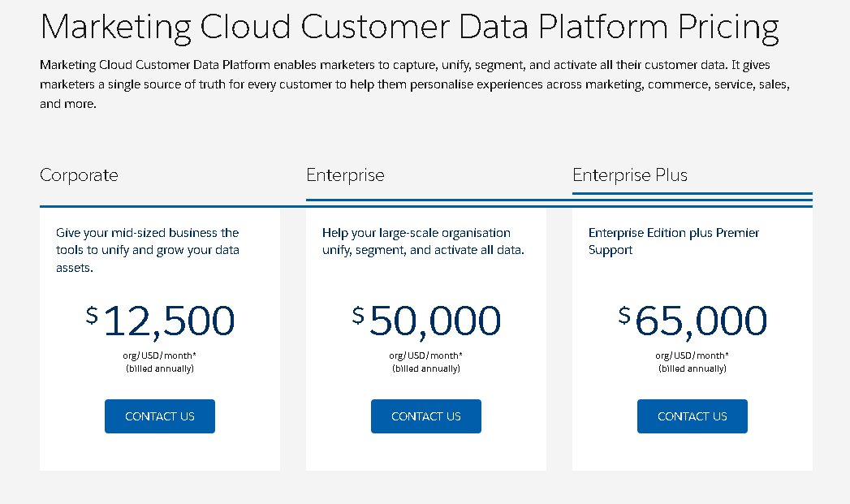Viewport: 850px width, 504px height.
Task: Click (billed annually) under the Corporate price
Action: click(x=160, y=368)
